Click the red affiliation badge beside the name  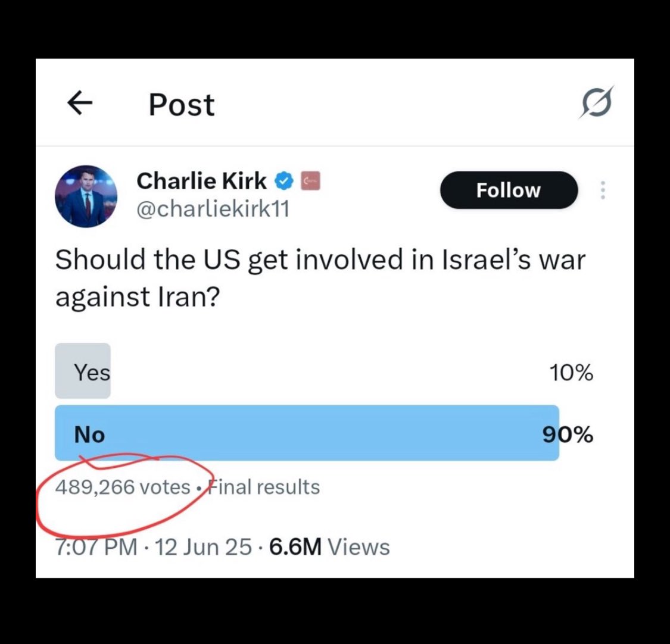311,180
